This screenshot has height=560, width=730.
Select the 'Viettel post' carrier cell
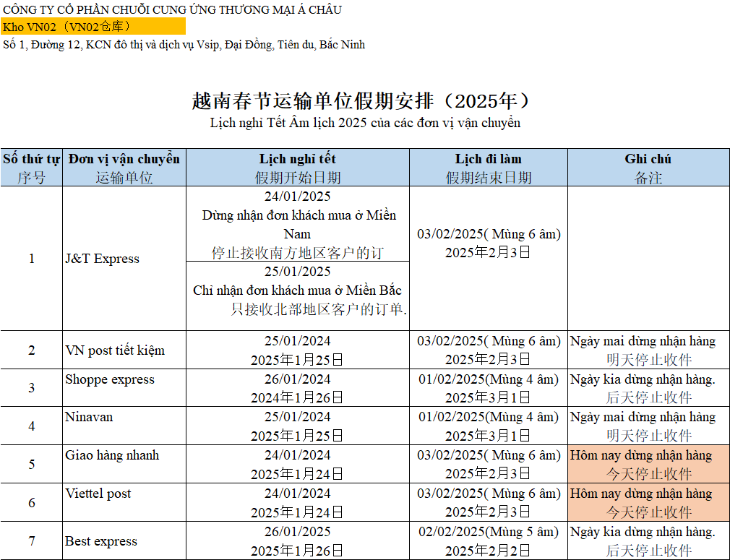(x=124, y=502)
